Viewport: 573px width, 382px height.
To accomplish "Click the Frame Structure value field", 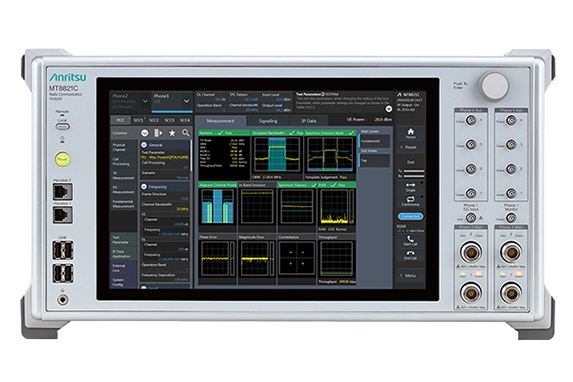I will tap(165, 196).
